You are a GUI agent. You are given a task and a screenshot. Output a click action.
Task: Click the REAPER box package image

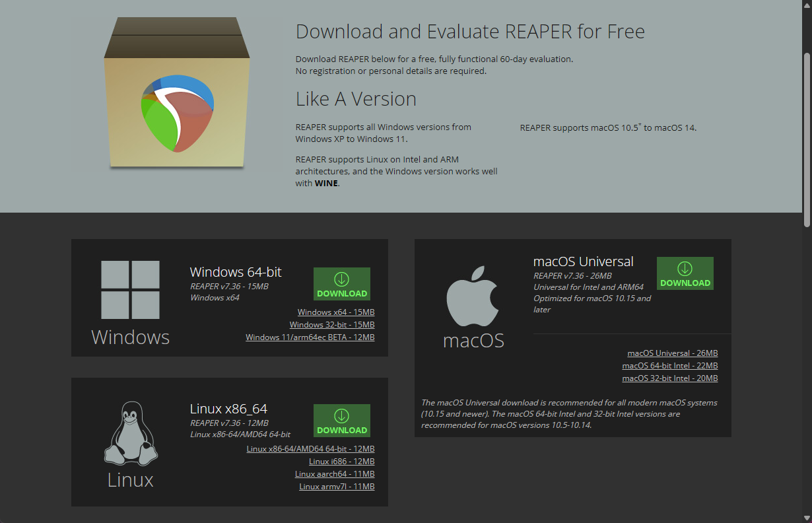(x=177, y=93)
